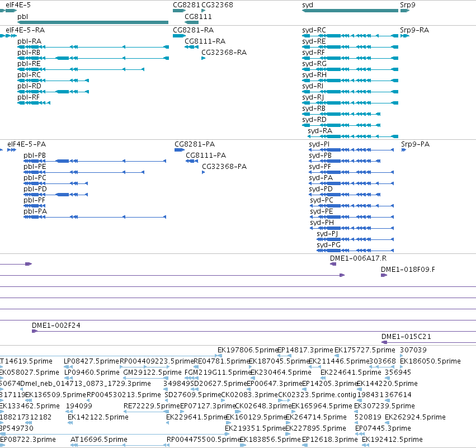Click transcript syd-RG label
The image size is (476, 448).
coord(314,64)
